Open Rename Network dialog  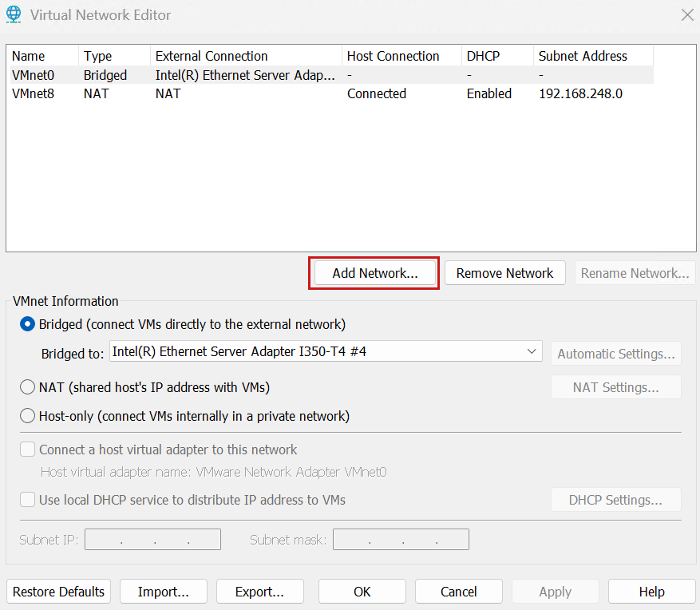coord(635,272)
